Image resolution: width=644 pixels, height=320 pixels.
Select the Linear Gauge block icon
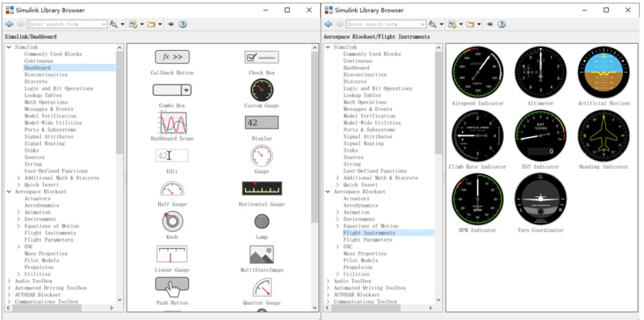tap(172, 254)
